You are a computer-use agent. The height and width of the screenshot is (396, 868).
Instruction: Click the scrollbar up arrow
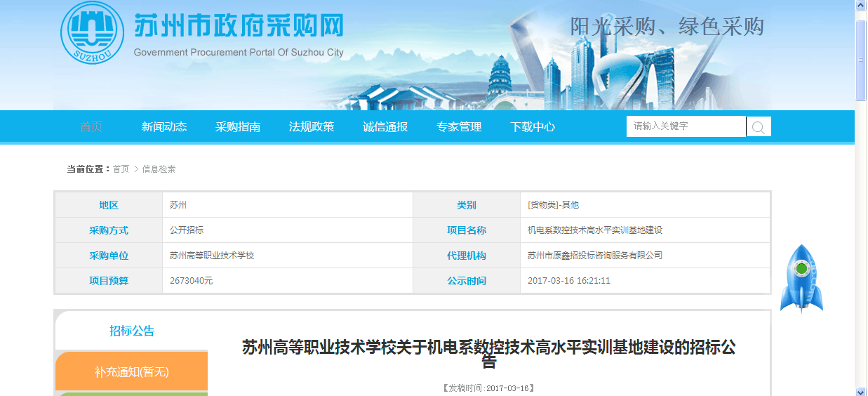(x=860, y=6)
